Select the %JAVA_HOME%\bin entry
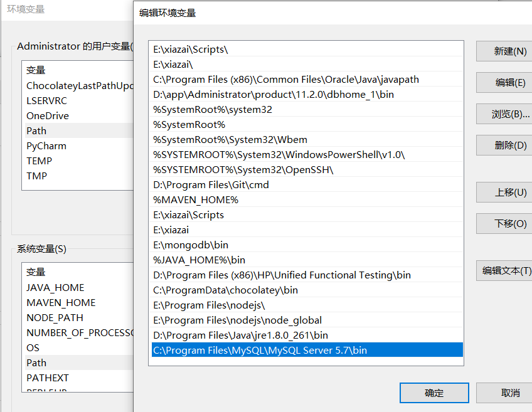Viewport: 532px width, 412px height. tap(199, 260)
